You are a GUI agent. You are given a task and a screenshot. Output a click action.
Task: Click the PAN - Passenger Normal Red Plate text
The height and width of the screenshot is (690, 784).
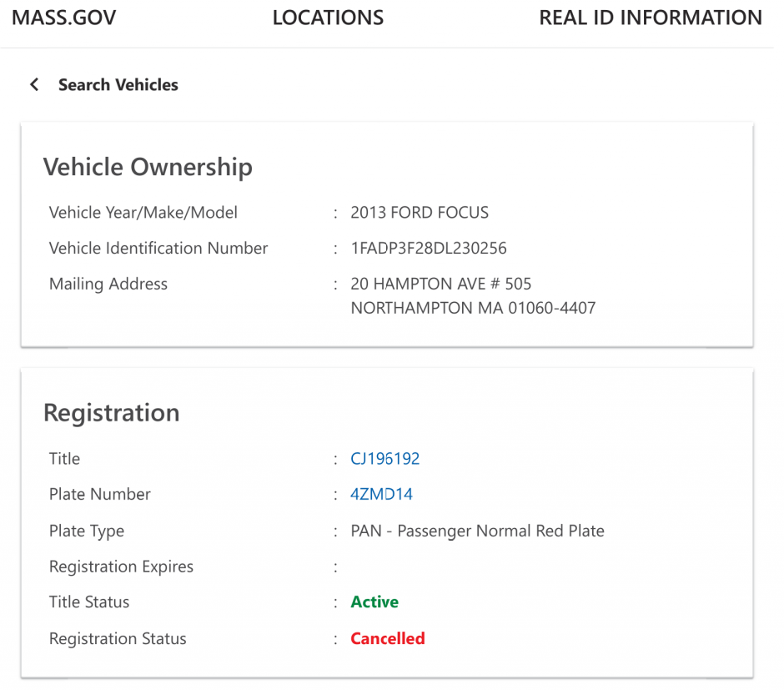point(477,531)
